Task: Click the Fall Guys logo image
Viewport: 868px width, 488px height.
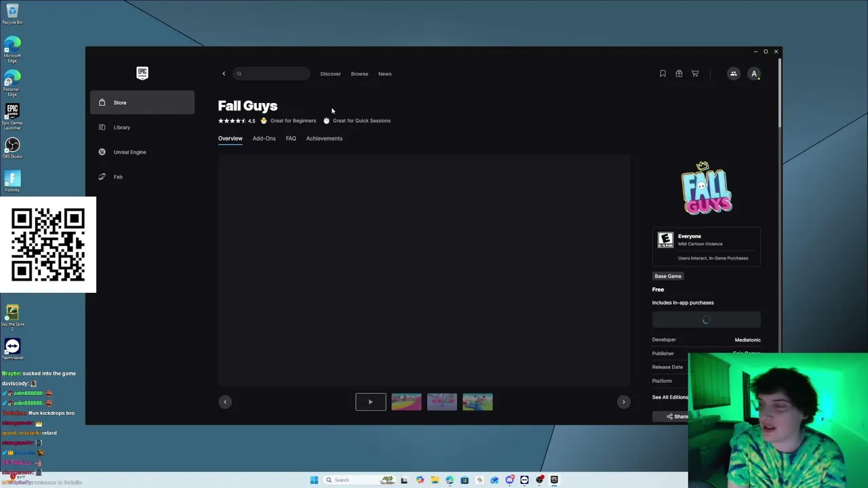Action: [707, 188]
